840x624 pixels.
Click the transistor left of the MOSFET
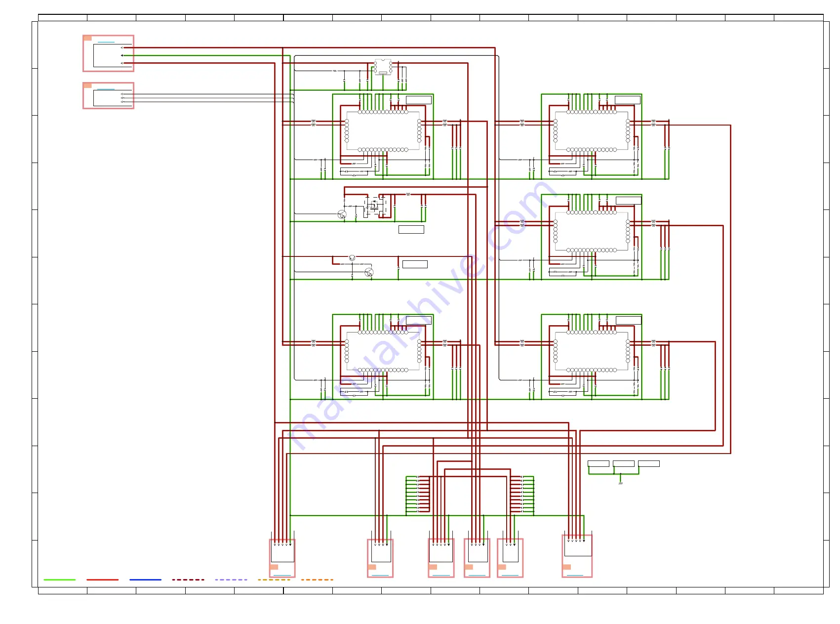(342, 214)
